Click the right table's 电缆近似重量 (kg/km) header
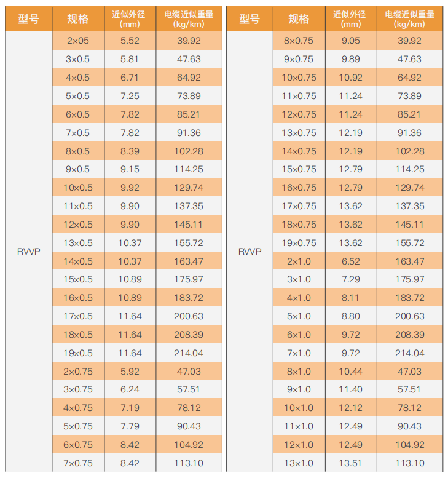This screenshot has width=448, height=478. click(x=409, y=19)
